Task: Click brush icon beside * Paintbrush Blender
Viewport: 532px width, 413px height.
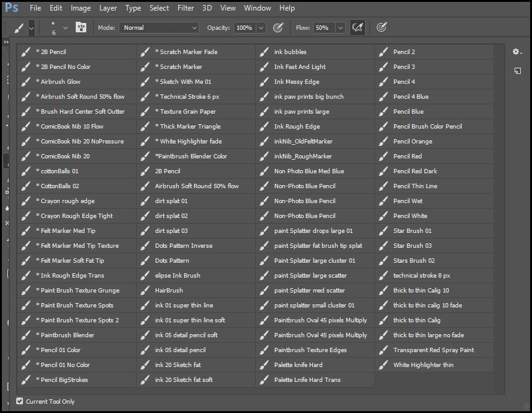Action: (26, 335)
